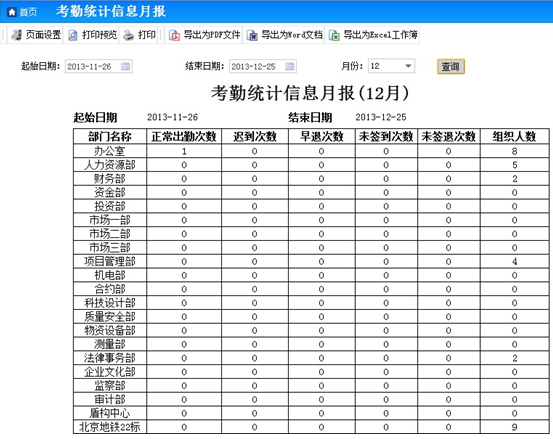This screenshot has height=439, width=553.
Task: Click the 组织人数 column header
Action: pos(514,136)
